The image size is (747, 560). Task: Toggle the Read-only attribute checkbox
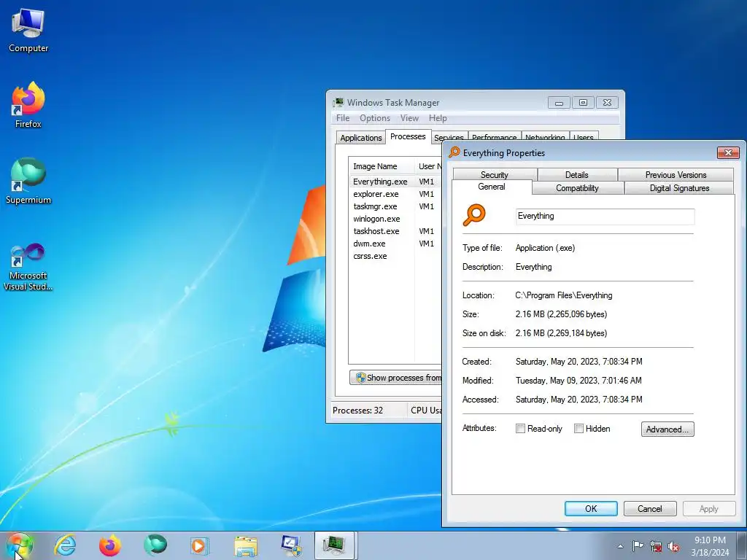520,429
